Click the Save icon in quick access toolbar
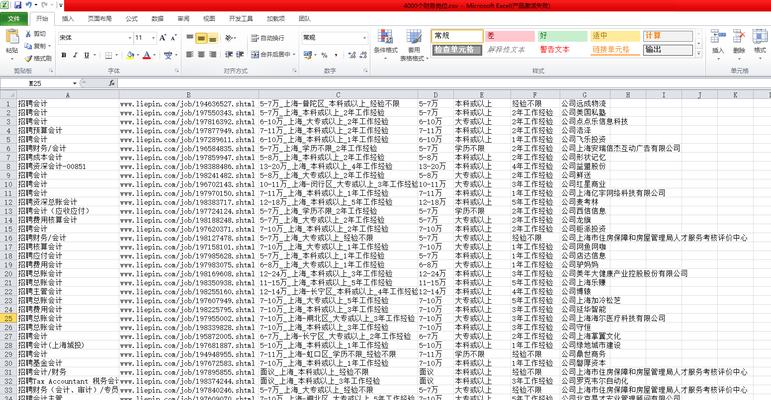 [18, 5]
